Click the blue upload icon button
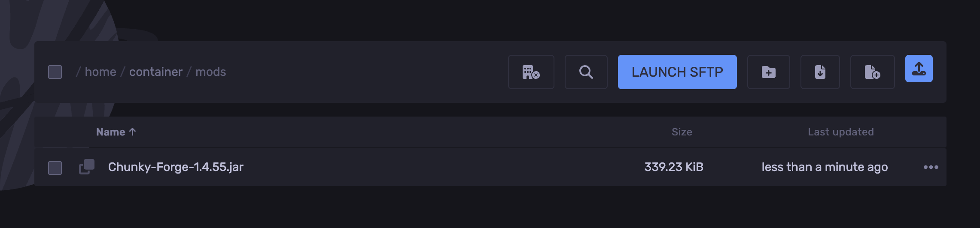The width and height of the screenshot is (980, 228). pyautogui.click(x=919, y=69)
